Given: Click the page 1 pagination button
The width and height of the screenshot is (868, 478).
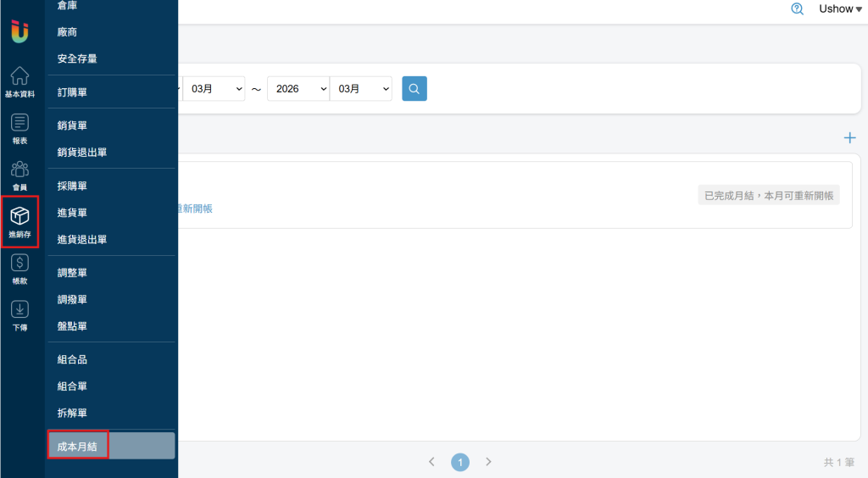Looking at the screenshot, I should click(460, 462).
